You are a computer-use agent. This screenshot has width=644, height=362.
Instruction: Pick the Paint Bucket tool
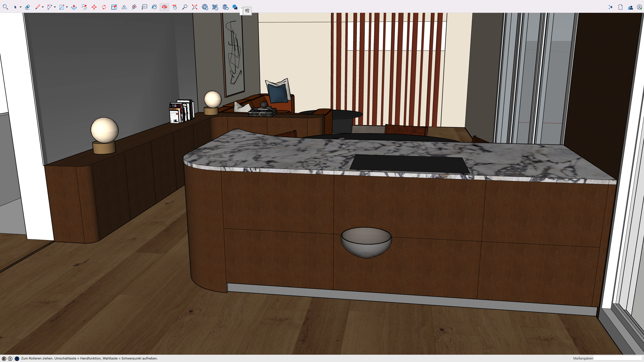pos(154,7)
